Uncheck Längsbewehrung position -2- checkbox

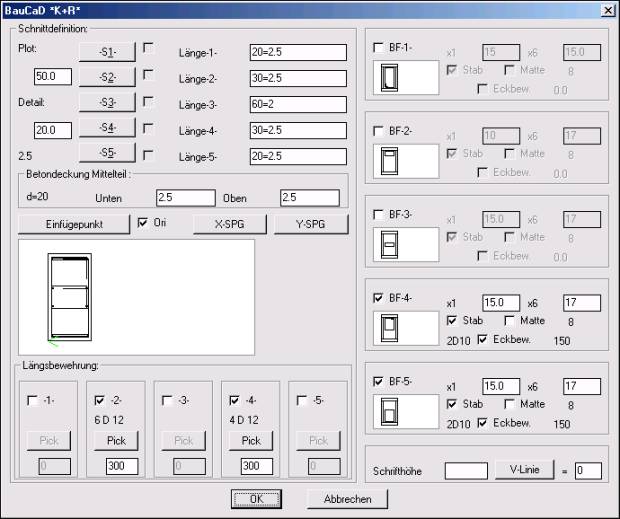100,400
